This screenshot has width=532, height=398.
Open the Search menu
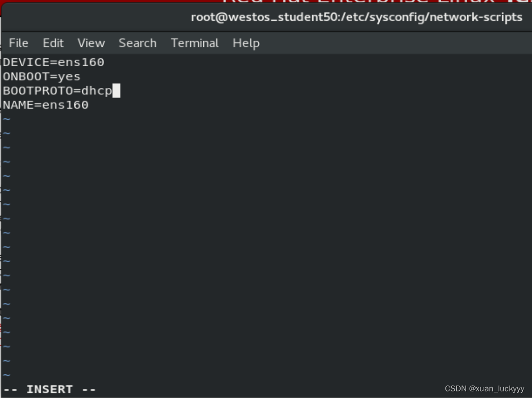coord(138,43)
